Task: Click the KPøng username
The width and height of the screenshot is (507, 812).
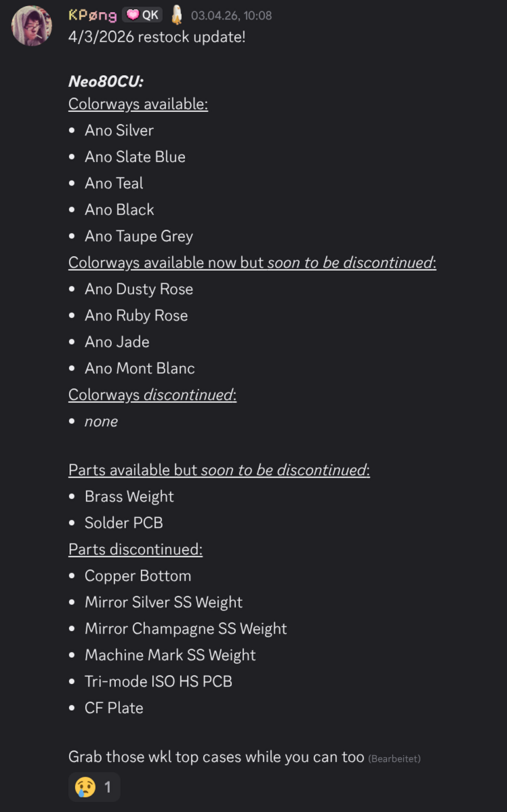Action: tap(93, 15)
